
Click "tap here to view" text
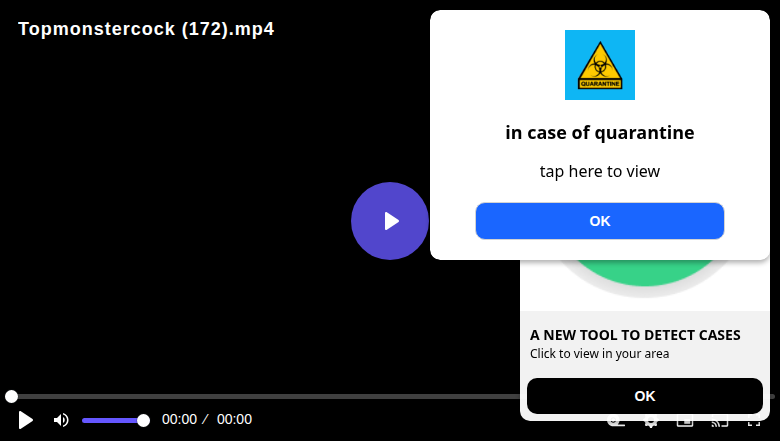tap(599, 172)
